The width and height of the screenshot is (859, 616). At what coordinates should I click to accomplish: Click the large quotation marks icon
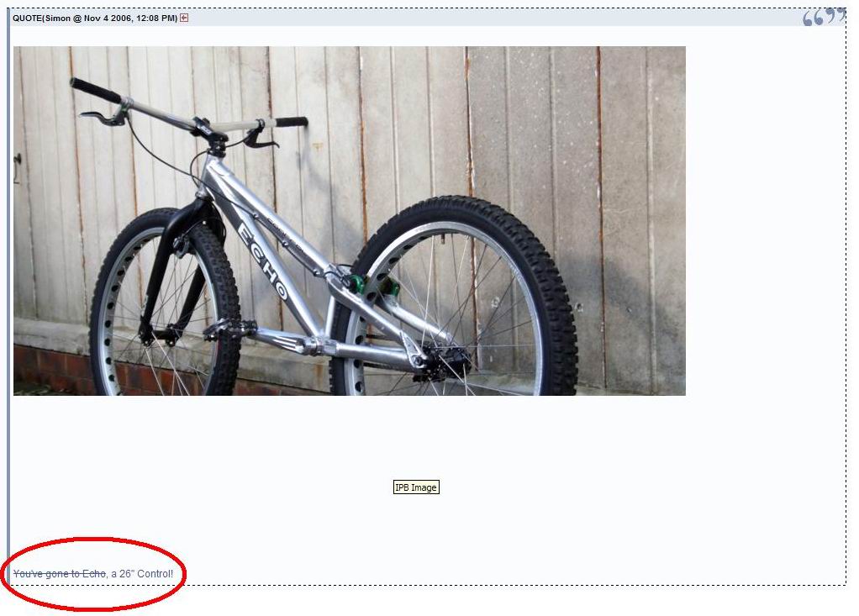824,17
